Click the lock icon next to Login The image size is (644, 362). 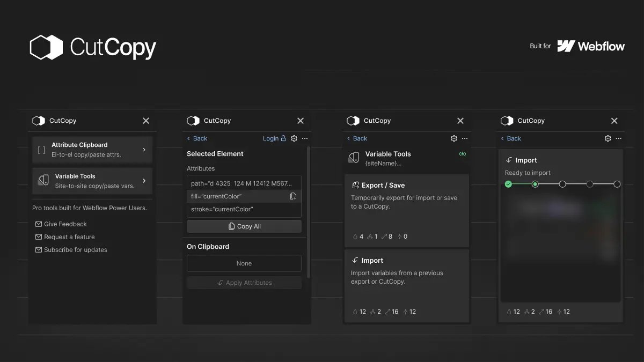pos(283,138)
